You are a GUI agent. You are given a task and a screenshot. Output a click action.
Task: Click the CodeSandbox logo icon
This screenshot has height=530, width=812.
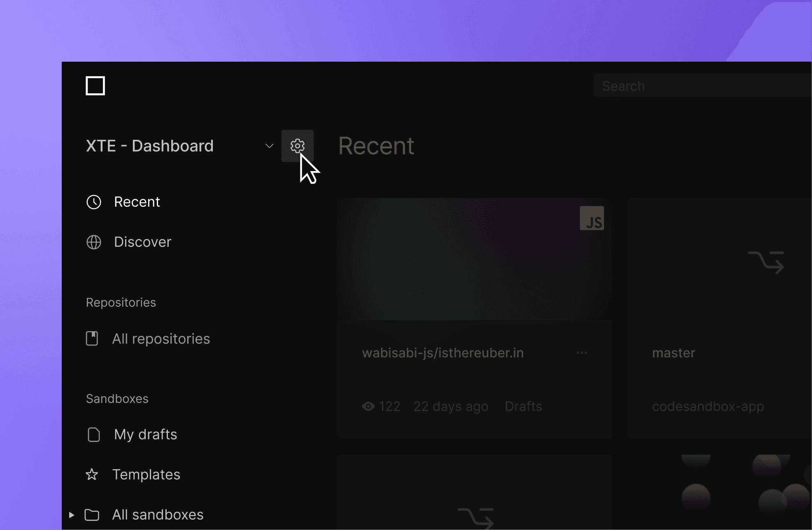95,86
